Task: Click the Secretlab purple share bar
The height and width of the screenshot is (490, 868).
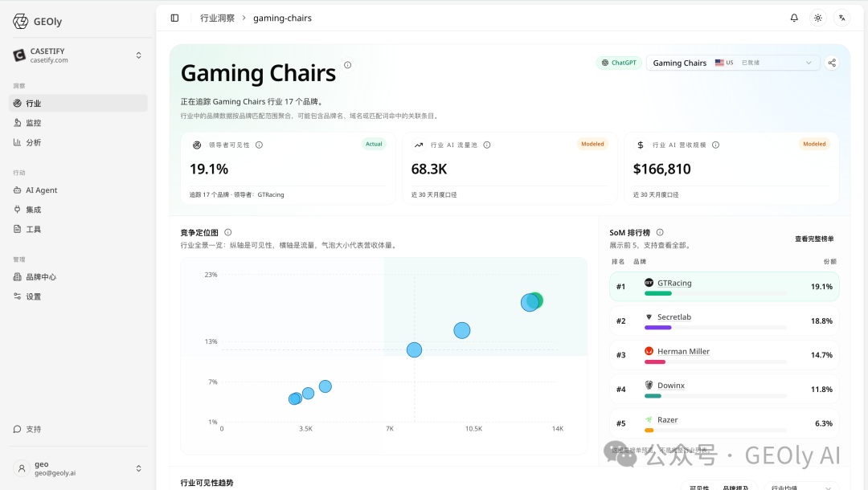Action: tap(657, 328)
